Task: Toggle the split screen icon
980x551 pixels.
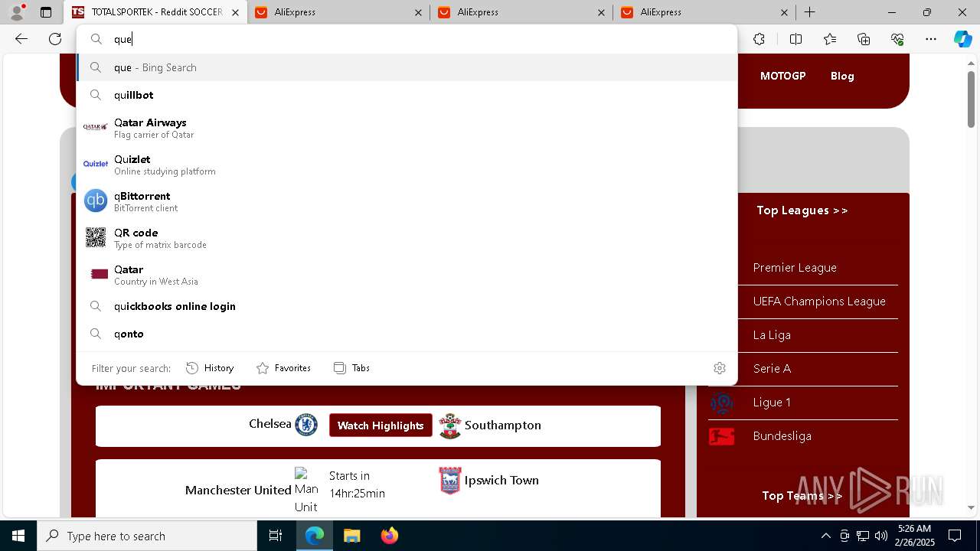Action: coord(795,39)
